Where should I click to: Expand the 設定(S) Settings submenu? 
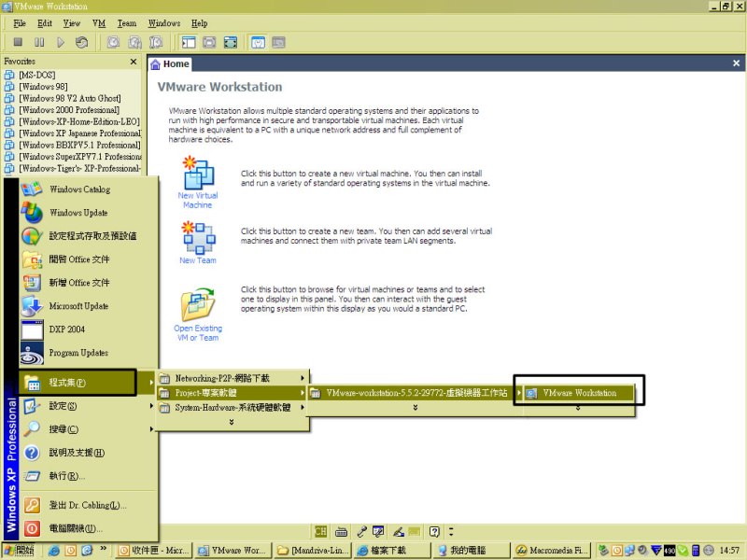(89, 406)
